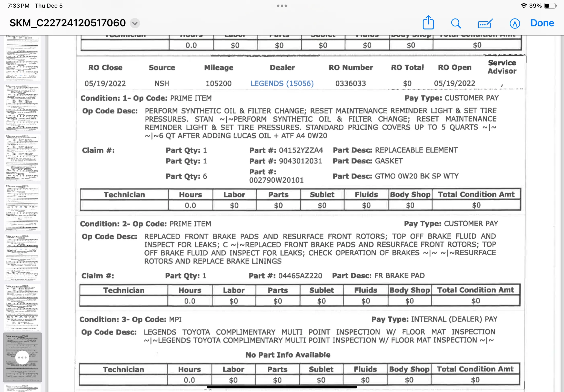The height and width of the screenshot is (392, 564).
Task: Select the second page thumbnail
Action: coord(22,108)
